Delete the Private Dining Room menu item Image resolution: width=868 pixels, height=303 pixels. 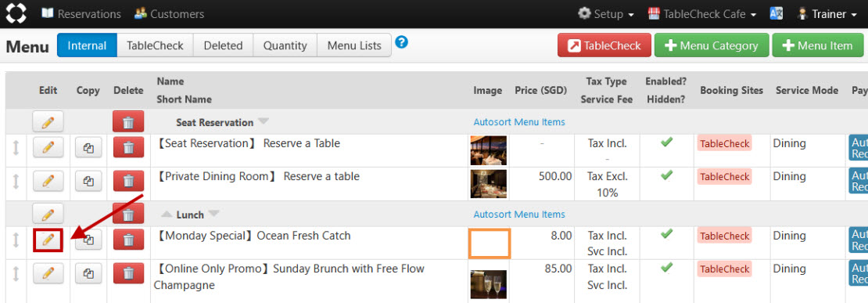[128, 181]
